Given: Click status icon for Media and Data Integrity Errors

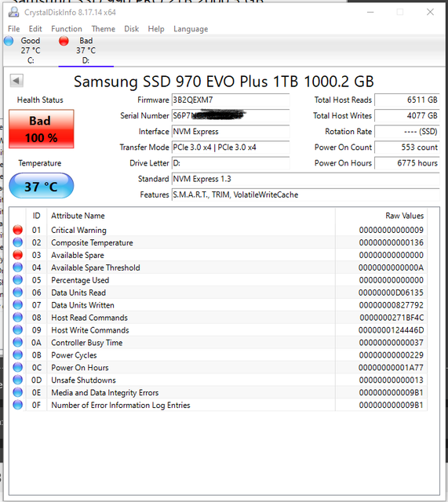Looking at the screenshot, I should point(18,392).
